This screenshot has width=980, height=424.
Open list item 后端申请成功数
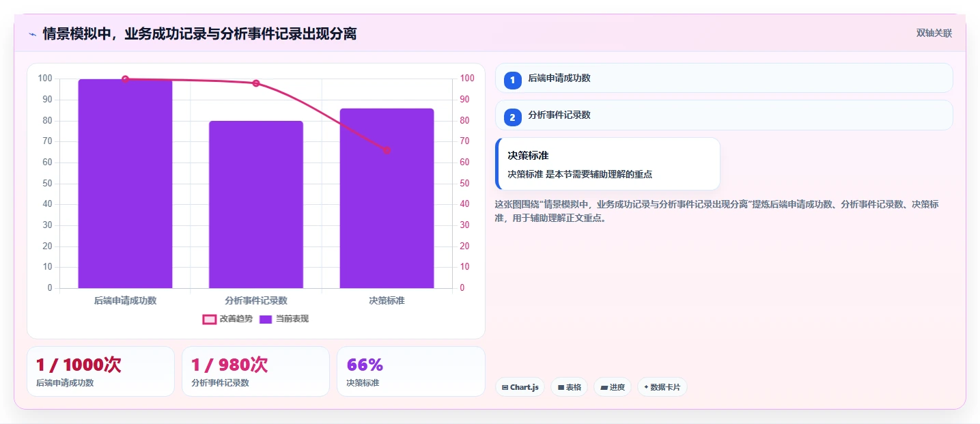point(724,78)
